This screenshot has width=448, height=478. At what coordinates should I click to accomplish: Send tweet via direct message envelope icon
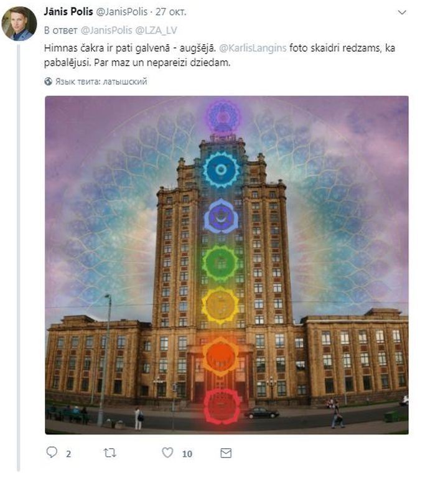226,453
